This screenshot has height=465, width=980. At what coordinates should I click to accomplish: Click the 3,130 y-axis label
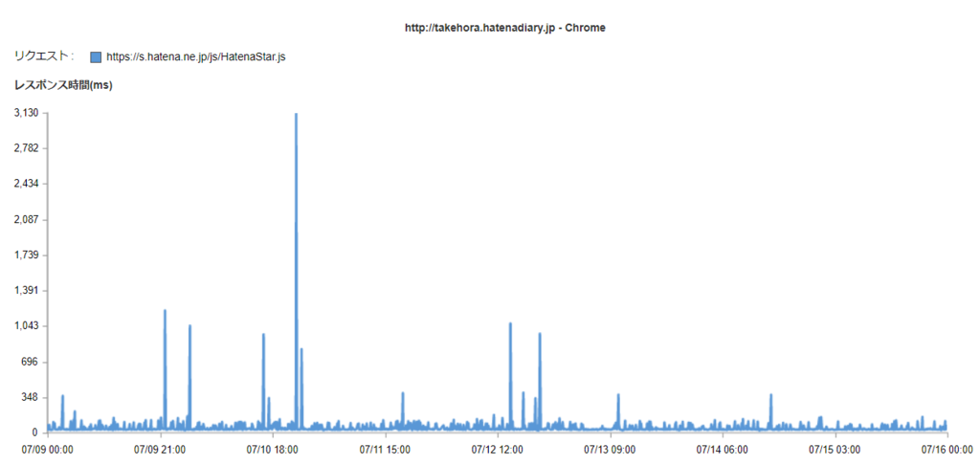[x=27, y=113]
